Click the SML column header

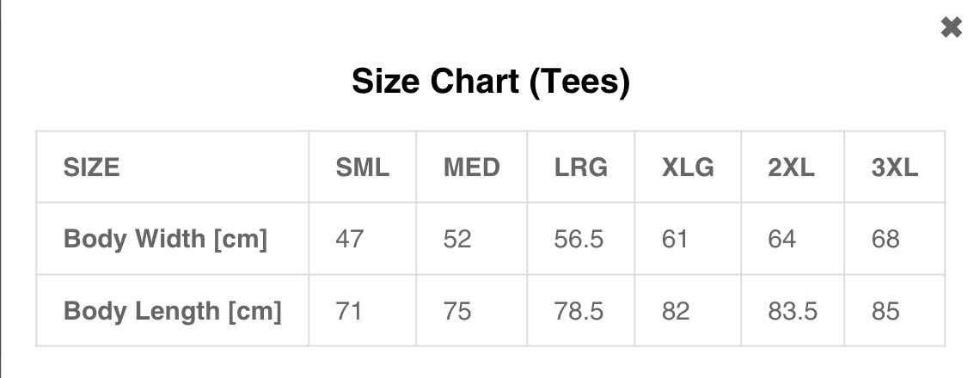(363, 168)
